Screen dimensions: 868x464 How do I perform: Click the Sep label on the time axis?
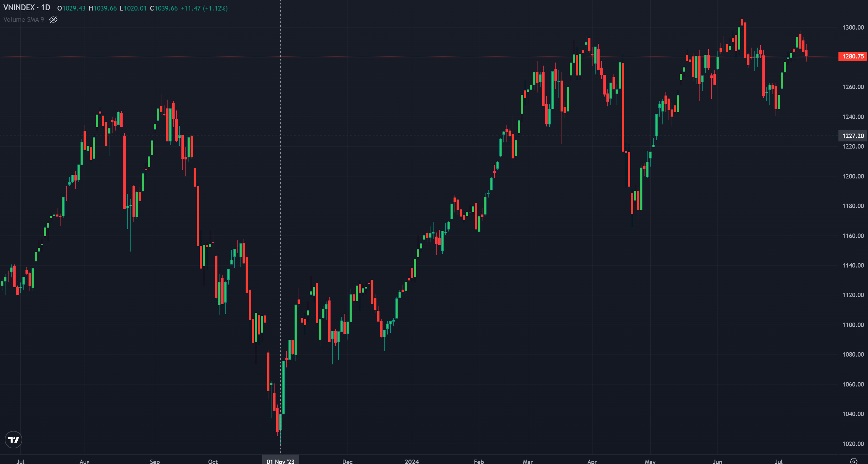coord(155,461)
